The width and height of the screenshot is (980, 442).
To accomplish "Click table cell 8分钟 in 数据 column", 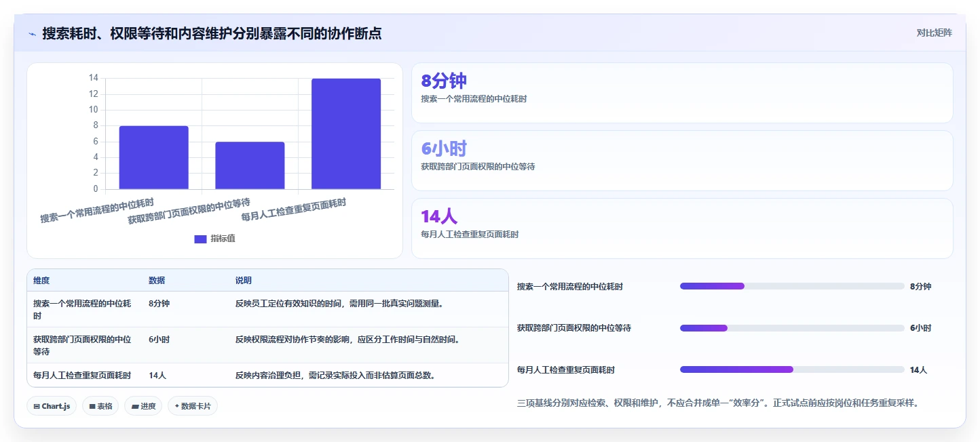I will point(159,304).
